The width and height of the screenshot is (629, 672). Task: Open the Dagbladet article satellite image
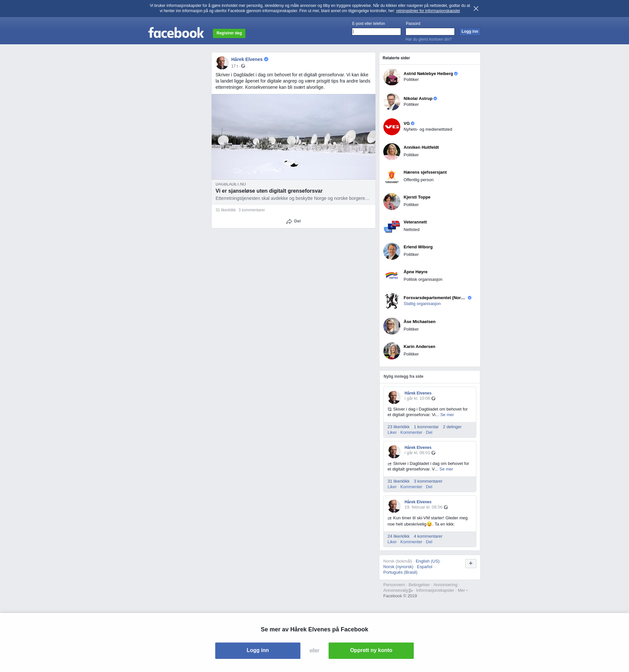click(x=294, y=137)
